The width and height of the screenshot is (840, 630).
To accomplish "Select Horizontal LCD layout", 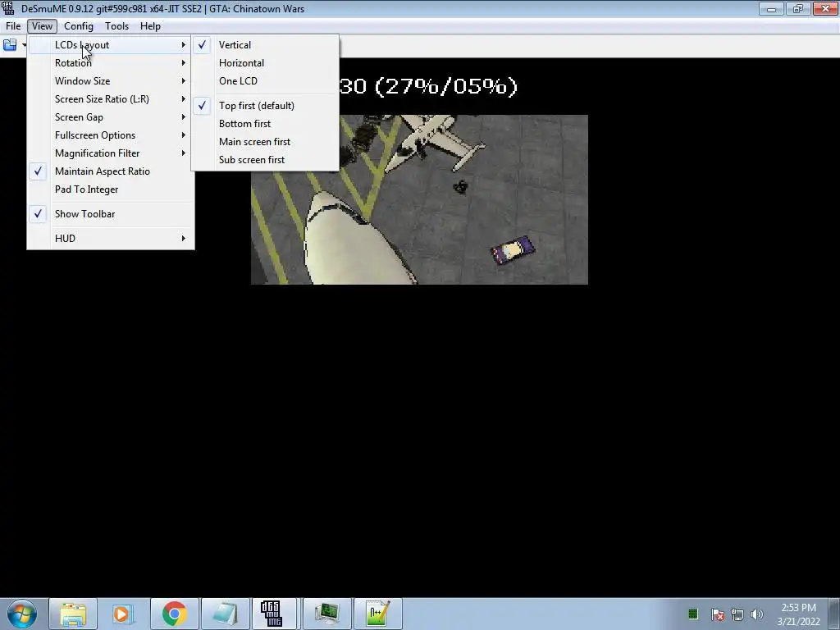I will click(265, 63).
